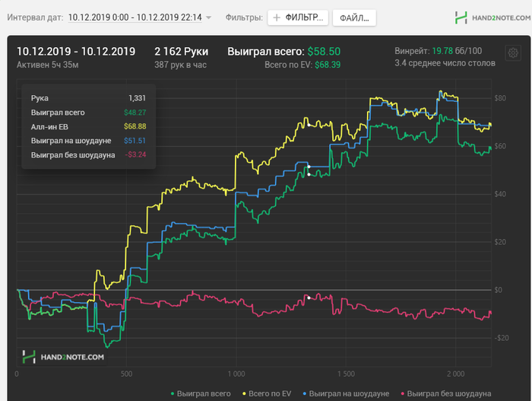The width and height of the screenshot is (532, 401).
Task: Click the -$20 y-axis label
Action: [x=502, y=338]
